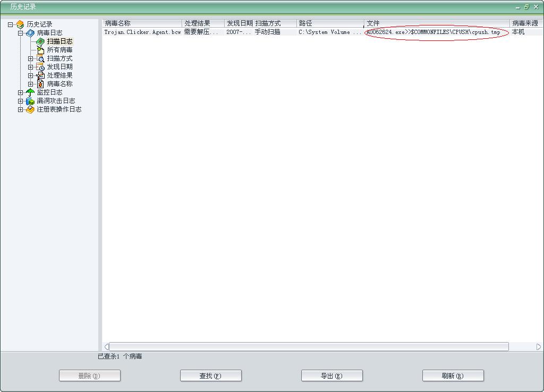Select 所有病毒 in the tree

pos(59,50)
